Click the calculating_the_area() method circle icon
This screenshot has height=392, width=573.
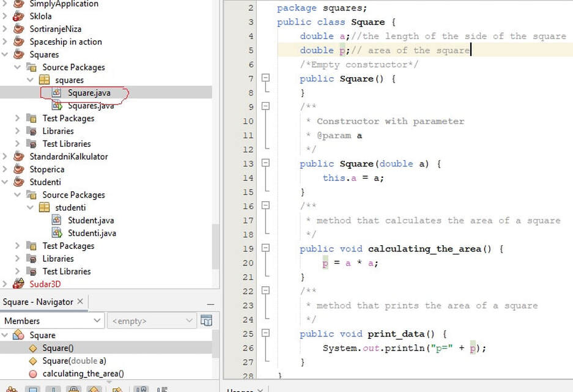33,374
